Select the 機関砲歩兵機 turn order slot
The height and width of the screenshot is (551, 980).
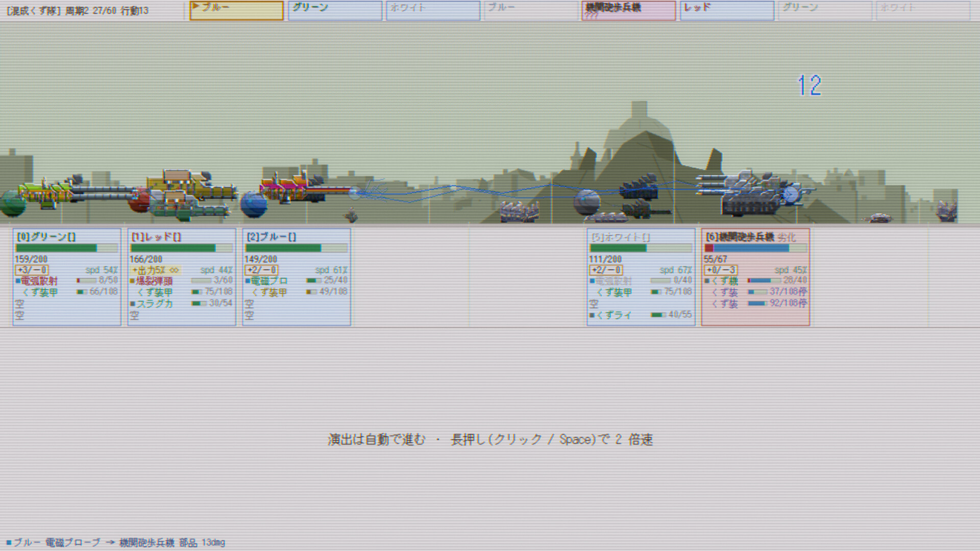pyautogui.click(x=628, y=10)
